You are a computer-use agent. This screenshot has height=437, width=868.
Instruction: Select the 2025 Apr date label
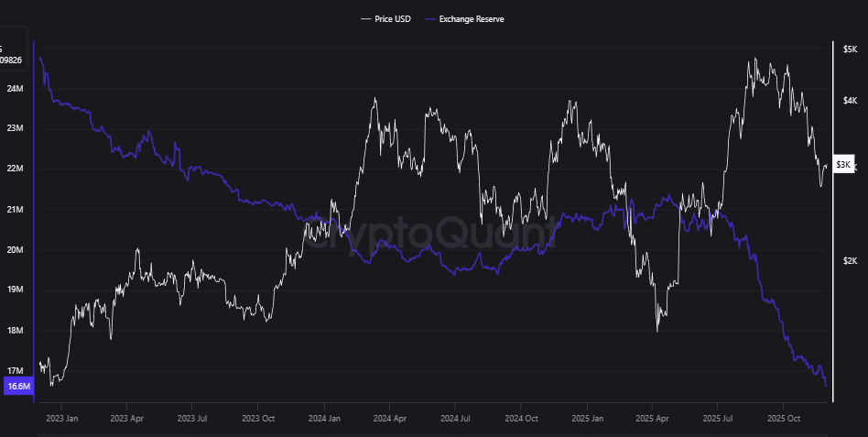[x=652, y=417]
